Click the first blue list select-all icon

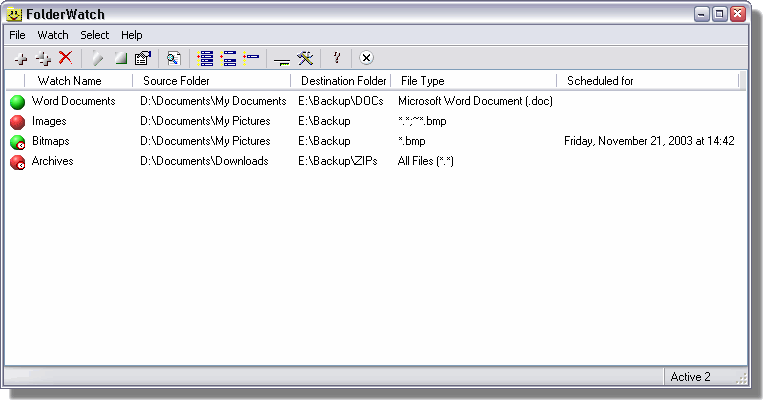(206, 59)
